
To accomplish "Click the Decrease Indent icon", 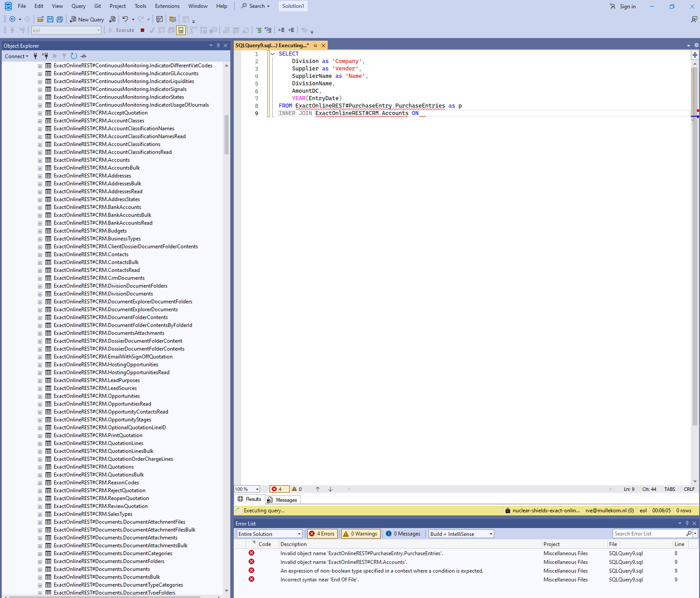I will [281, 30].
